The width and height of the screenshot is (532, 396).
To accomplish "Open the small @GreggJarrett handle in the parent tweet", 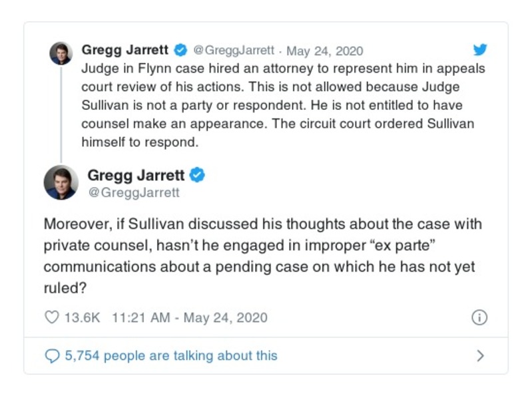I will click(233, 51).
